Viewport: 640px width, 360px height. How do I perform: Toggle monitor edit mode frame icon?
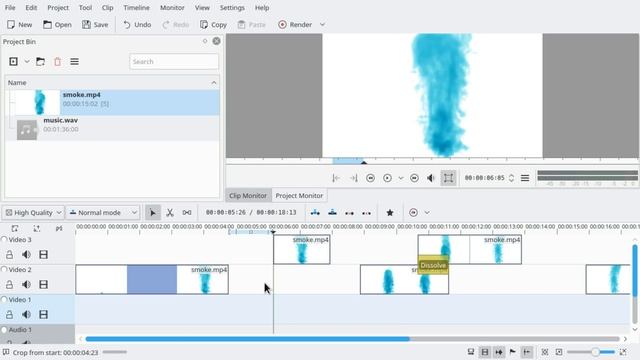point(448,178)
